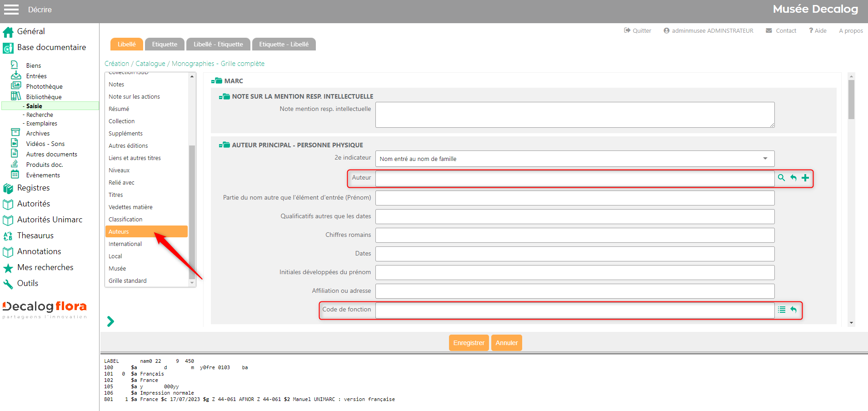Collapse the MARC section folder icon
868x411 pixels.
[x=216, y=81]
